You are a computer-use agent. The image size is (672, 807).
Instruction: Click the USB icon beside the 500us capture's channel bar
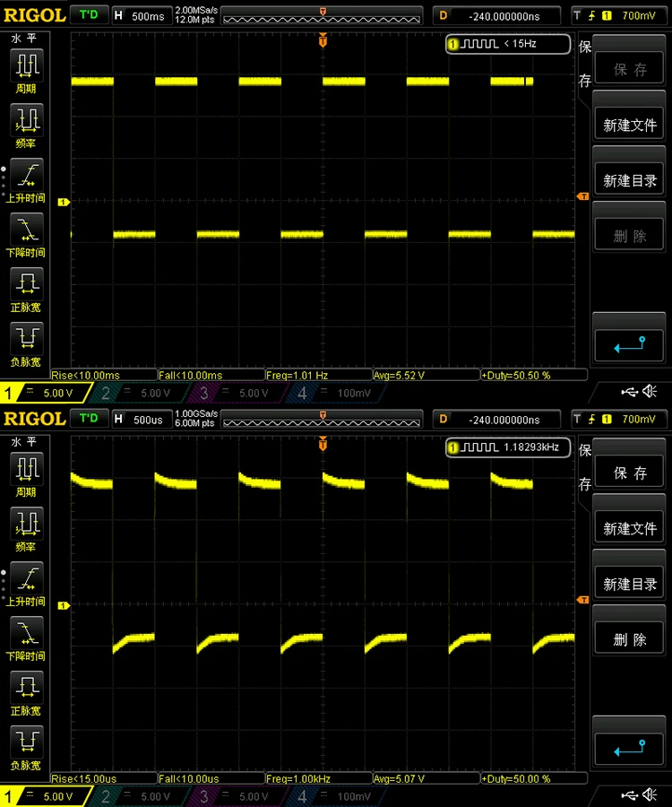tap(629, 795)
